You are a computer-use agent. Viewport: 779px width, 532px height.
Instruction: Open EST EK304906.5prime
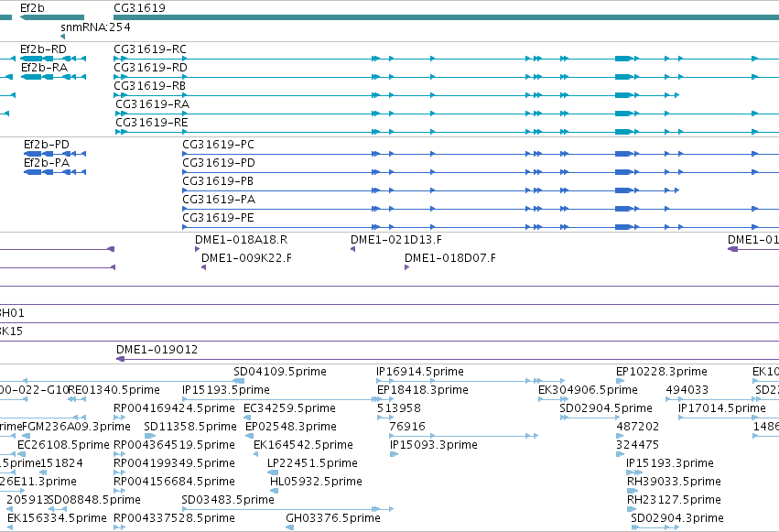(589, 390)
